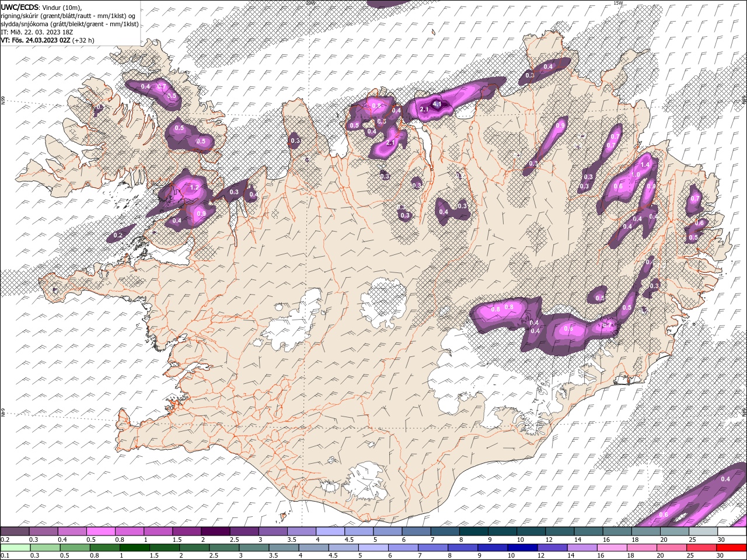Click the 1.0 value below the 1.4 label
This screenshot has height=560, width=747.
(x=636, y=174)
